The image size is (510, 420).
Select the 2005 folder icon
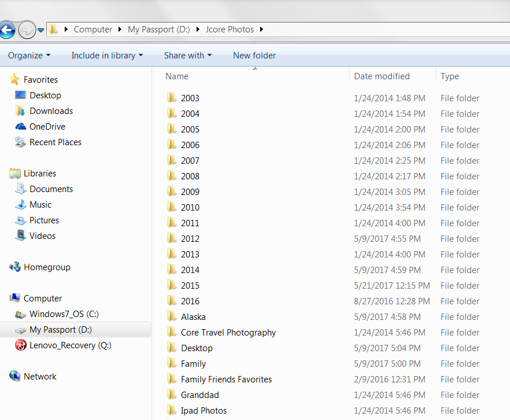click(x=171, y=129)
